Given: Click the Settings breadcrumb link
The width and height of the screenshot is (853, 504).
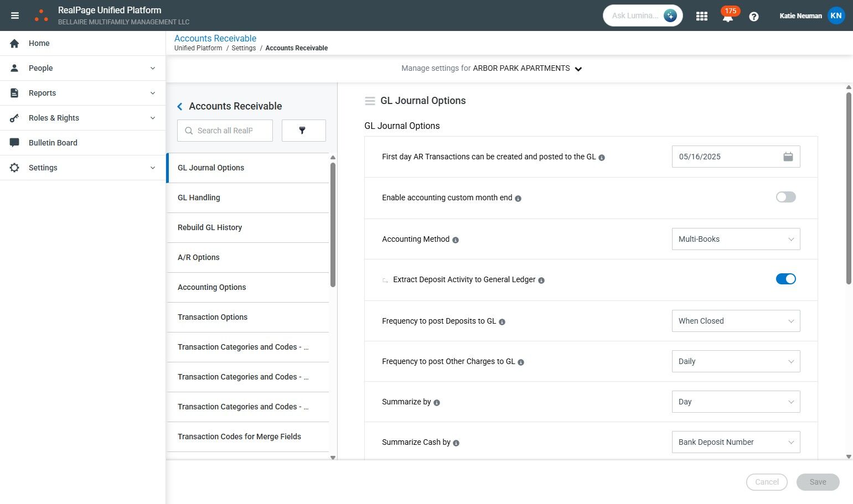Looking at the screenshot, I should (244, 48).
